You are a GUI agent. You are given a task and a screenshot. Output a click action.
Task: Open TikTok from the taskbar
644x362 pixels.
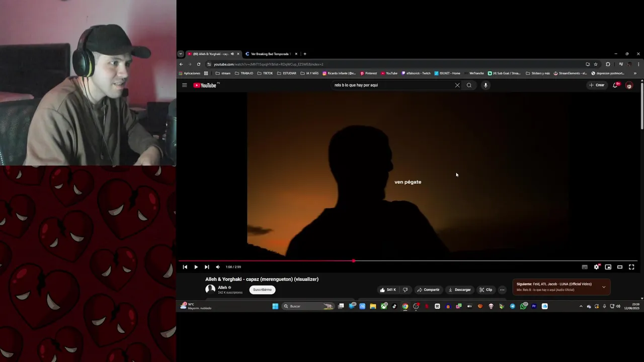(394, 306)
